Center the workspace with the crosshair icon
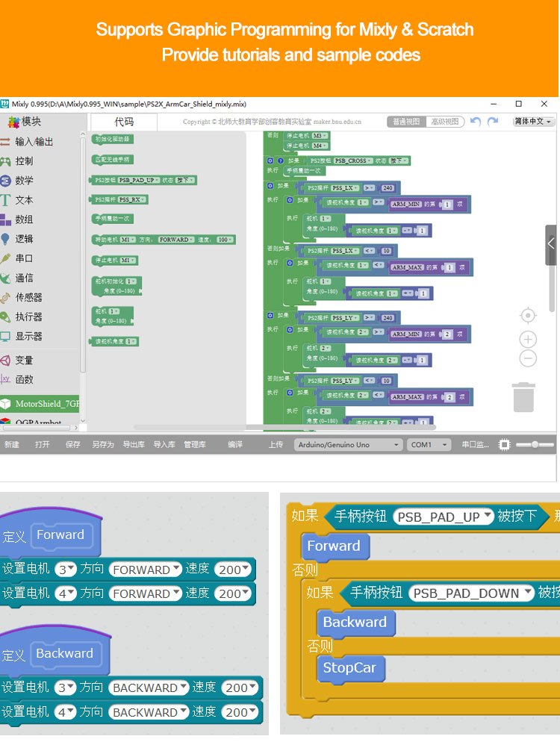 (528, 316)
